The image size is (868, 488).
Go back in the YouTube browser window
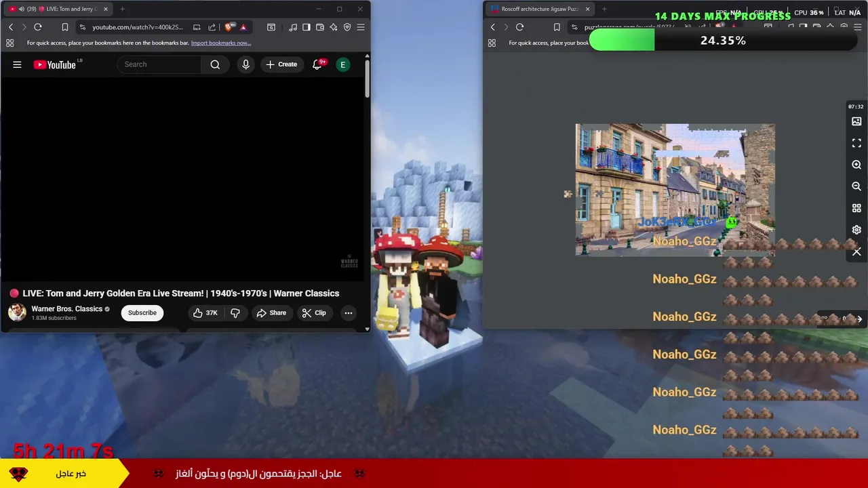tap(11, 27)
